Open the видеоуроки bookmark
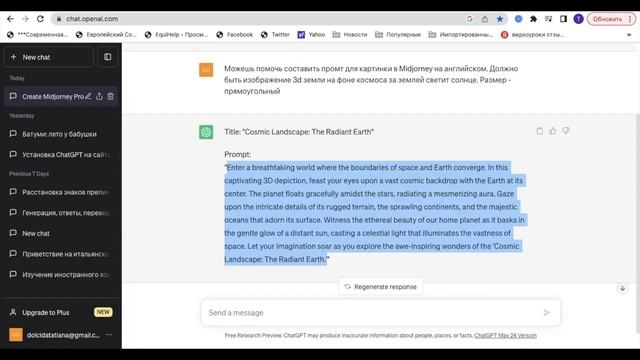 (533, 35)
